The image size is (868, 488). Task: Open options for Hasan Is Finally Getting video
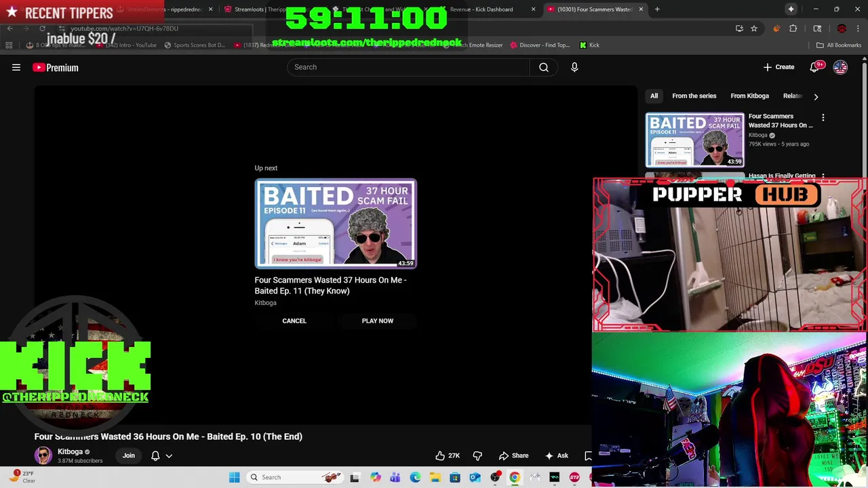(823, 176)
